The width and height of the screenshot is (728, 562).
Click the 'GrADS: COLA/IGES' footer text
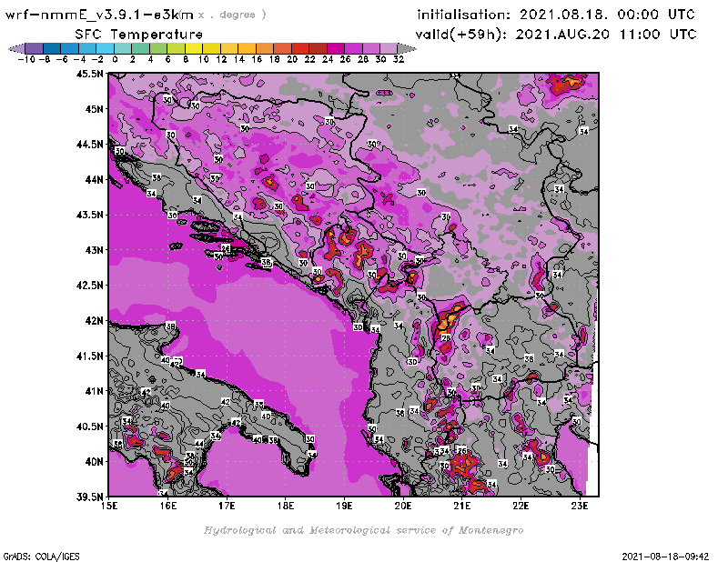coord(41,556)
